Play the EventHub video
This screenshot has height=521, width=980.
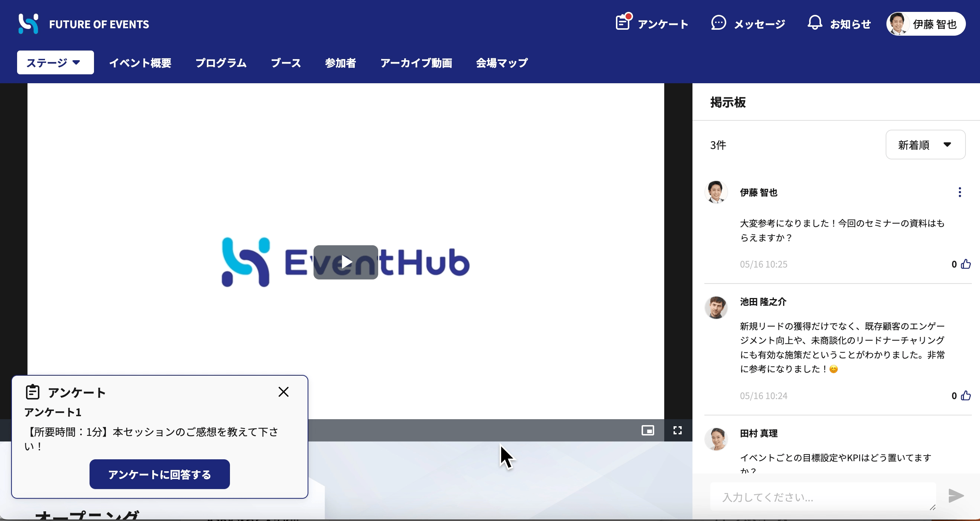345,262
